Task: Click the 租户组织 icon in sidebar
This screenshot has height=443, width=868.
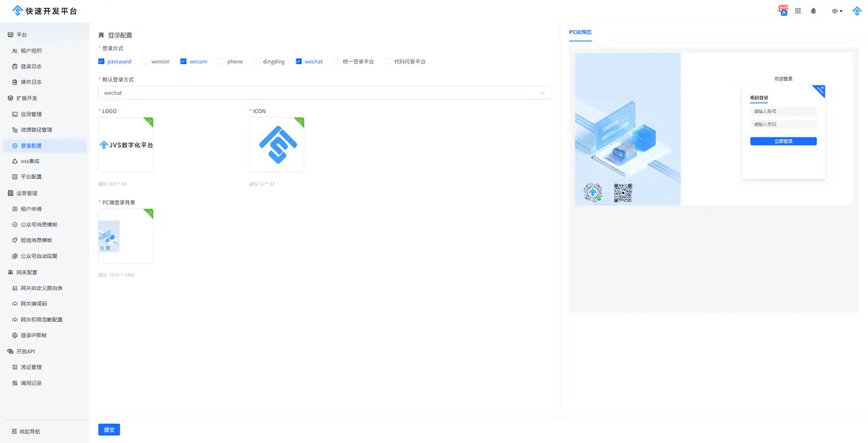Action: click(x=15, y=51)
